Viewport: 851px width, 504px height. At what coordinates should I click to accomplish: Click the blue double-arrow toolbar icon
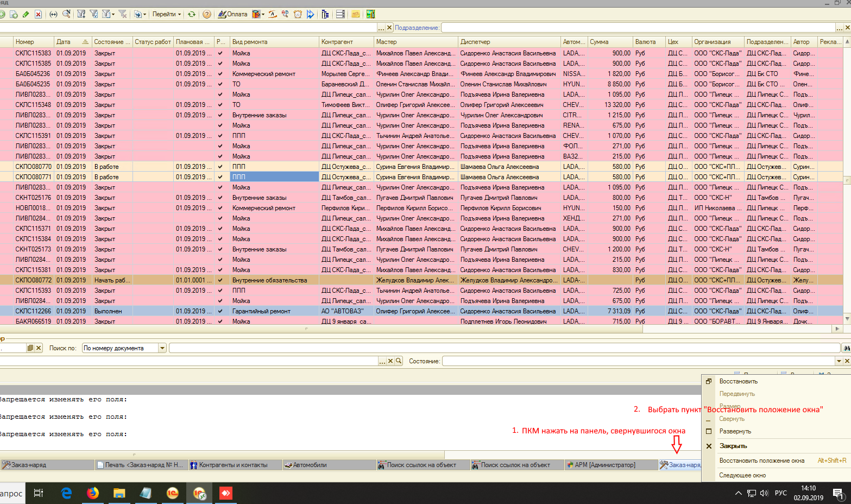[x=310, y=14]
